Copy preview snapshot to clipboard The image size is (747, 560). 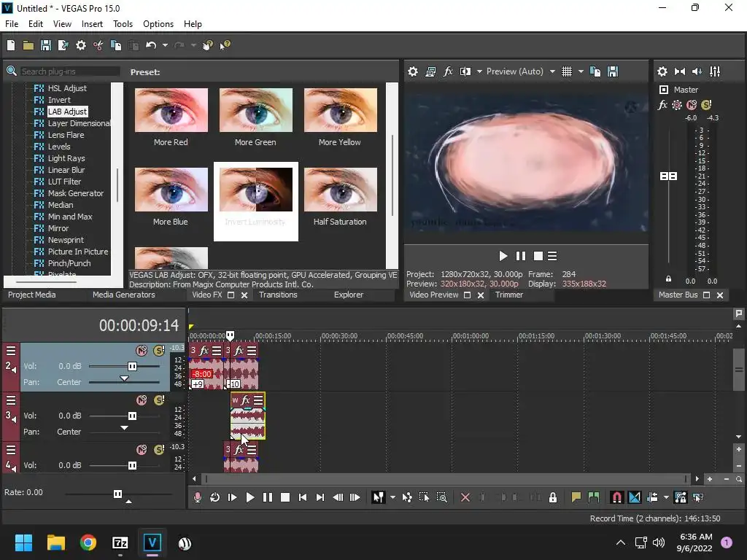(x=595, y=71)
